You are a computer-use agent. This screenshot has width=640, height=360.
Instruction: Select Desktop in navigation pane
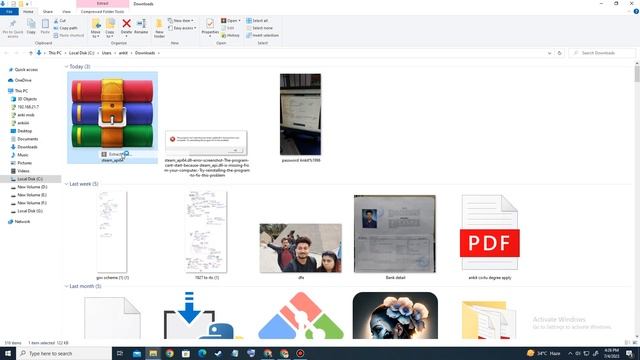click(24, 131)
